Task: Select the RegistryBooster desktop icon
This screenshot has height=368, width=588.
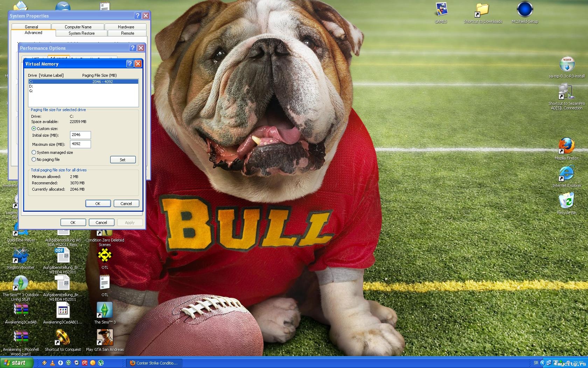Action: 21,256
